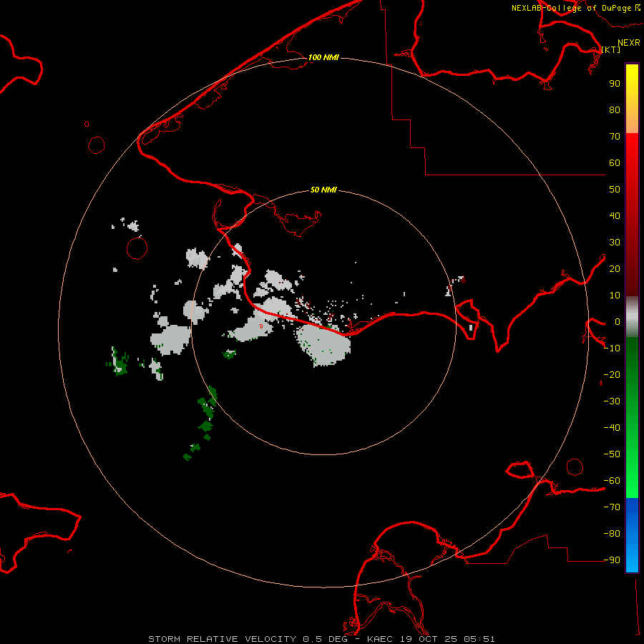644x644 pixels.
Task: Click the 90 value on the velocity scale
Action: coord(615,84)
